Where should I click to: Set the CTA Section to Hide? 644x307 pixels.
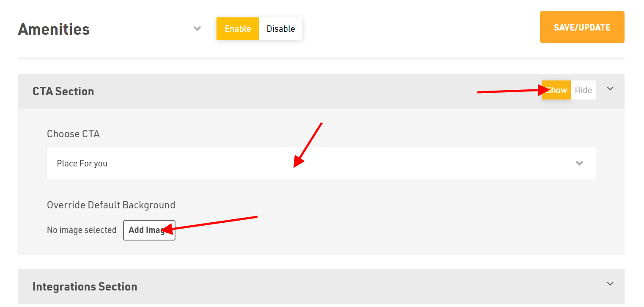coord(583,90)
